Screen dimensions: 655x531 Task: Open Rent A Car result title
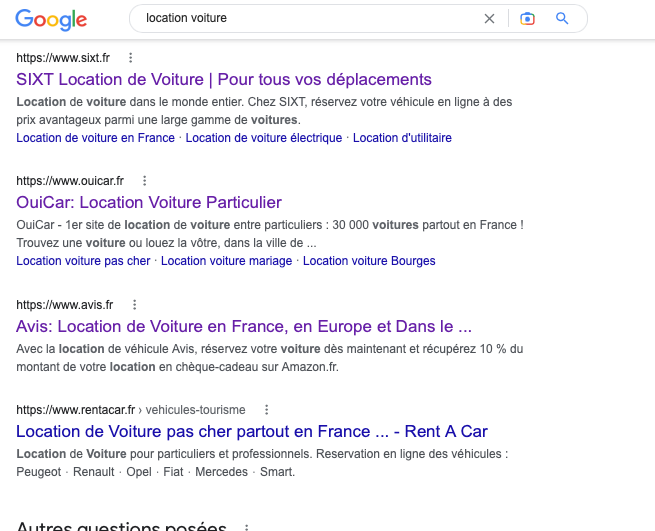pyautogui.click(x=252, y=432)
